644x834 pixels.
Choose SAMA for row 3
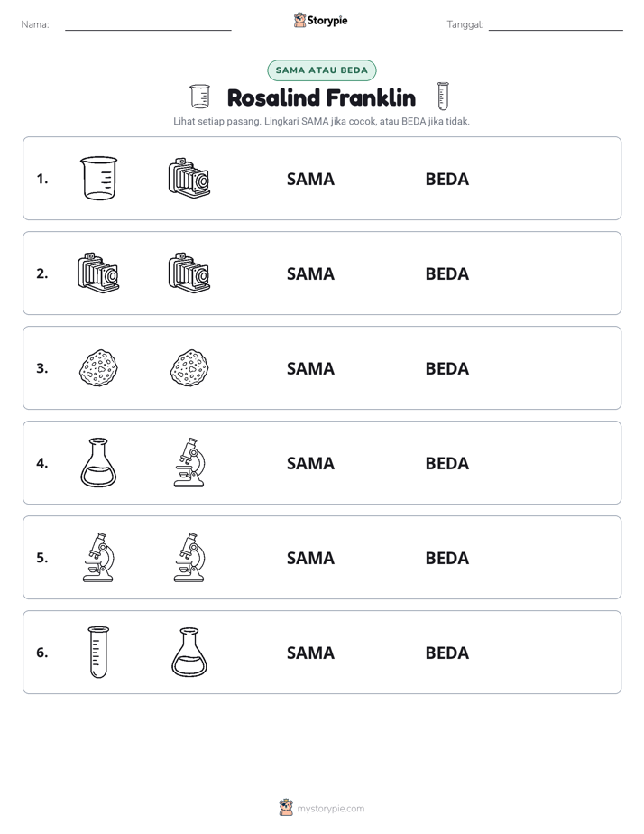tap(310, 368)
